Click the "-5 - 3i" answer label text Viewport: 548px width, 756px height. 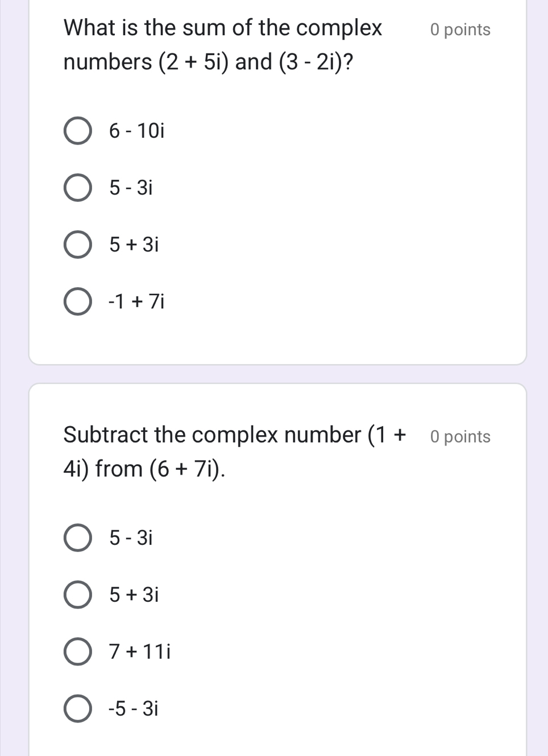(134, 709)
